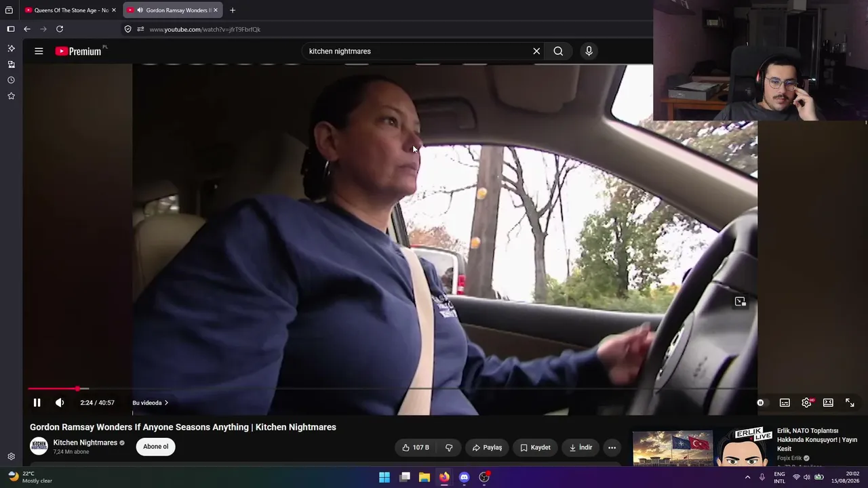Subscribe with the 'Abone ol' button

click(155, 447)
